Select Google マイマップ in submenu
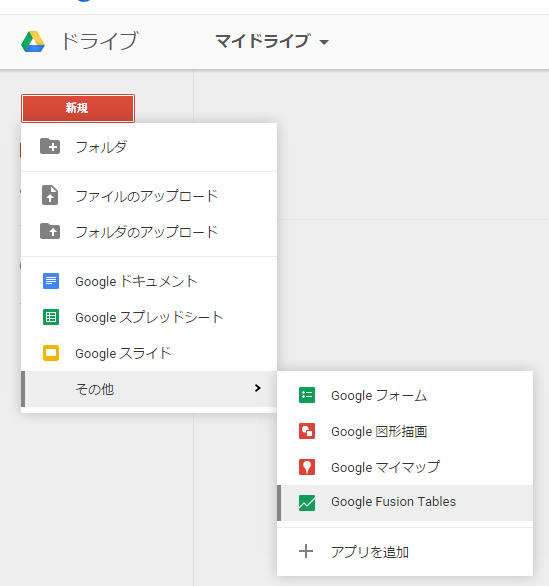The height and width of the screenshot is (586, 549). (405, 467)
